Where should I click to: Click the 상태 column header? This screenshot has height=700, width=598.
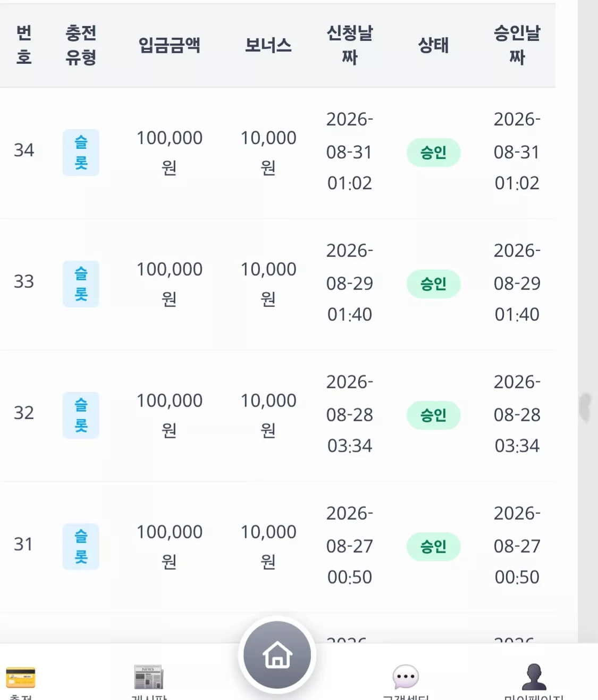(x=433, y=45)
